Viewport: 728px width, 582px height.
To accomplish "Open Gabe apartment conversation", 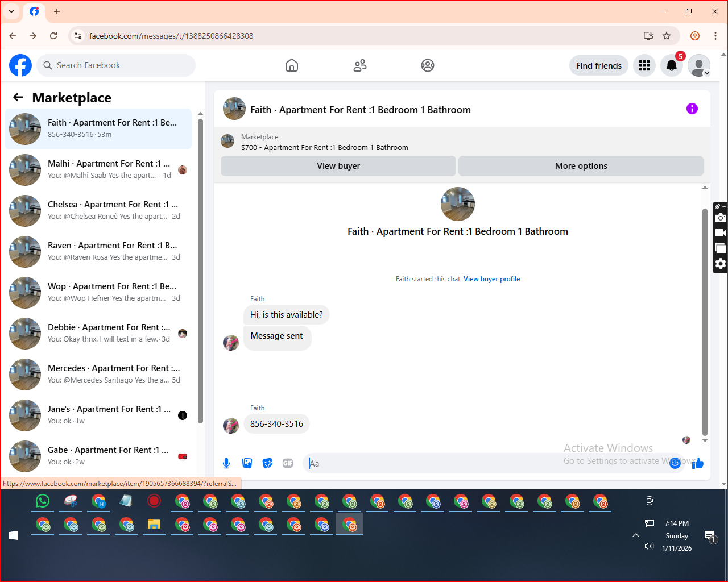I will [x=98, y=456].
